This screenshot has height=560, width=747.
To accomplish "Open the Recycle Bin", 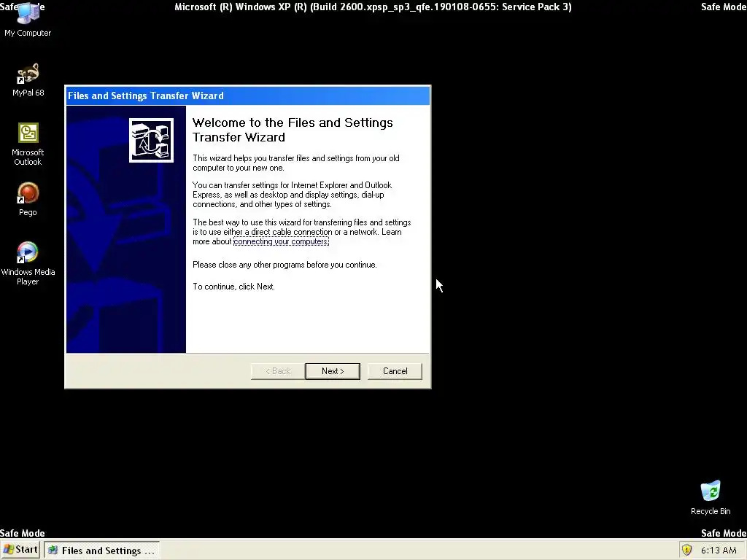I will [x=711, y=497].
